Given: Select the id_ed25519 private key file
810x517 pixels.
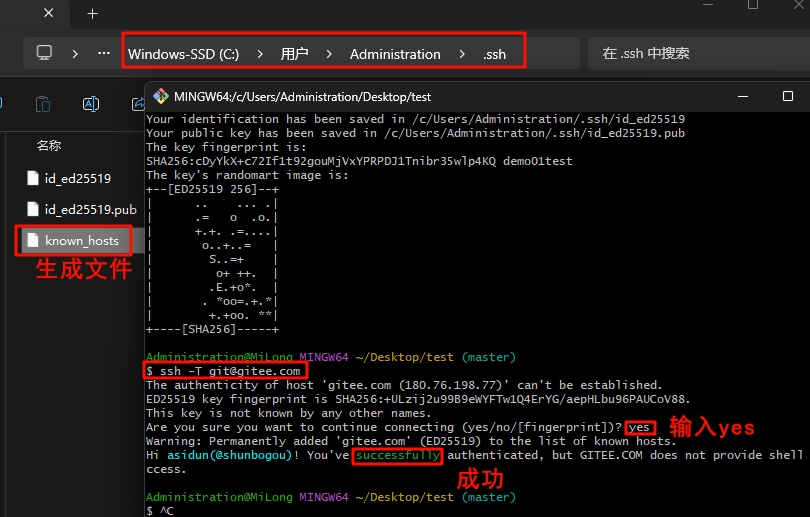Looking at the screenshot, I should pyautogui.click(x=77, y=179).
